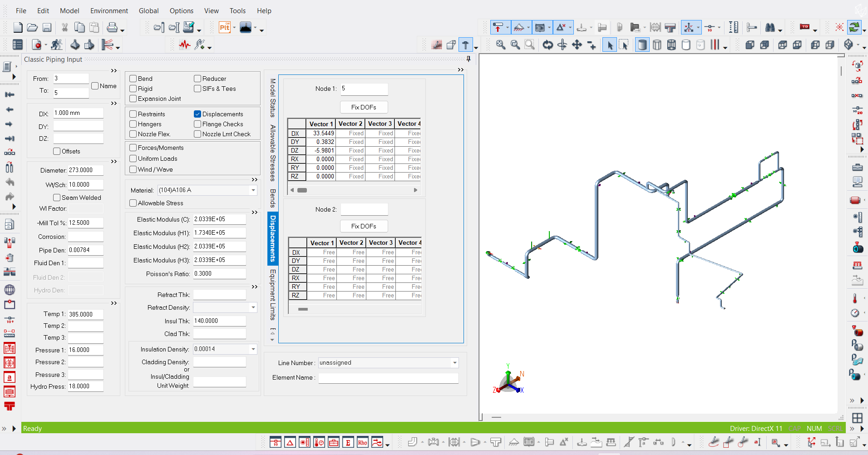Run the error checker running-man icon
Image resolution: width=868 pixels, height=455 pixels.
pos(56,45)
